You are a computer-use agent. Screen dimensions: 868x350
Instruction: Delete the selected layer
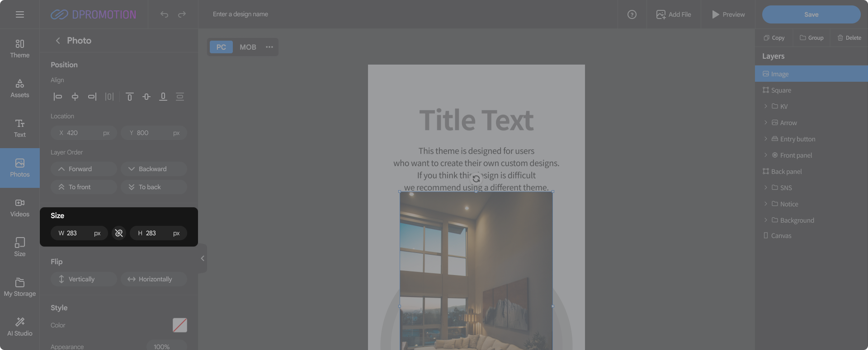click(849, 38)
